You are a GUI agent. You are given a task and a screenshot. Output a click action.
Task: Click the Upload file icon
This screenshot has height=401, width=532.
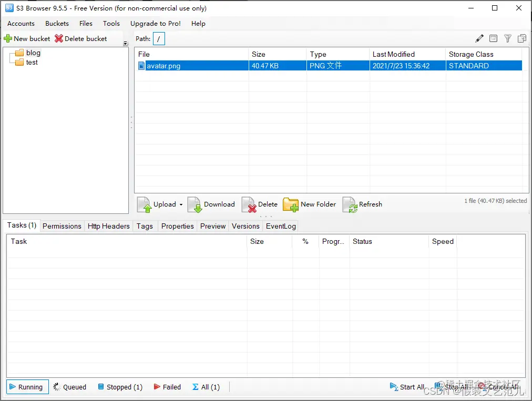pos(144,204)
